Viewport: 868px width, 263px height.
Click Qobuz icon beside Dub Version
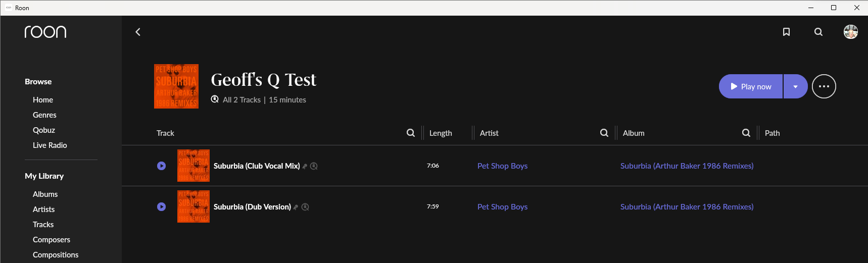click(305, 207)
